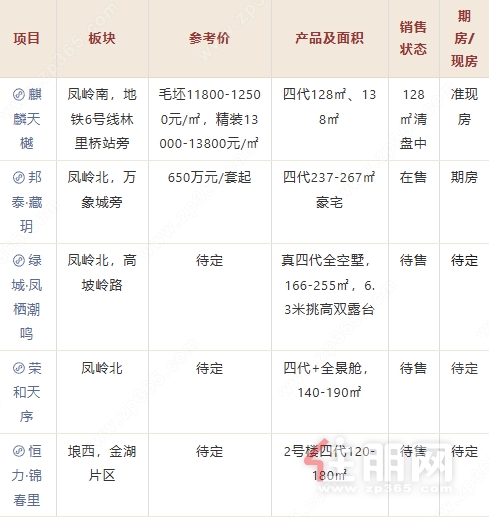
Task: Click the 期房/现房 column header
Action: coord(464,38)
